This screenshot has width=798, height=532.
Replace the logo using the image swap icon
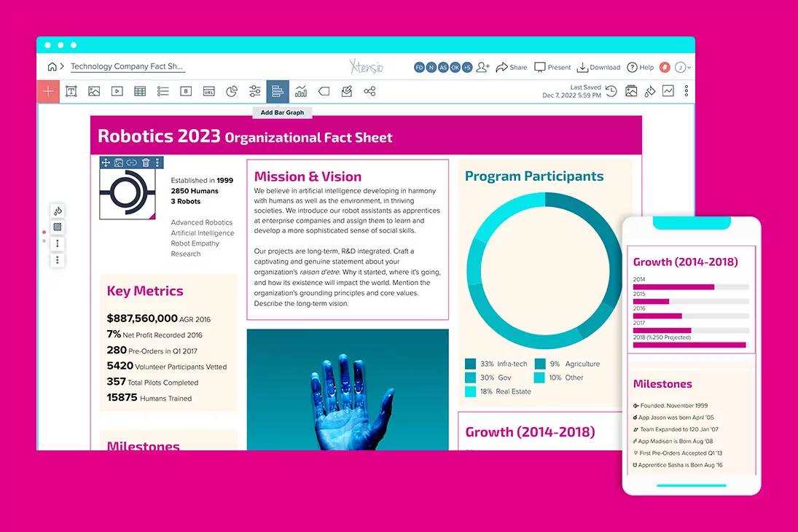tap(119, 162)
